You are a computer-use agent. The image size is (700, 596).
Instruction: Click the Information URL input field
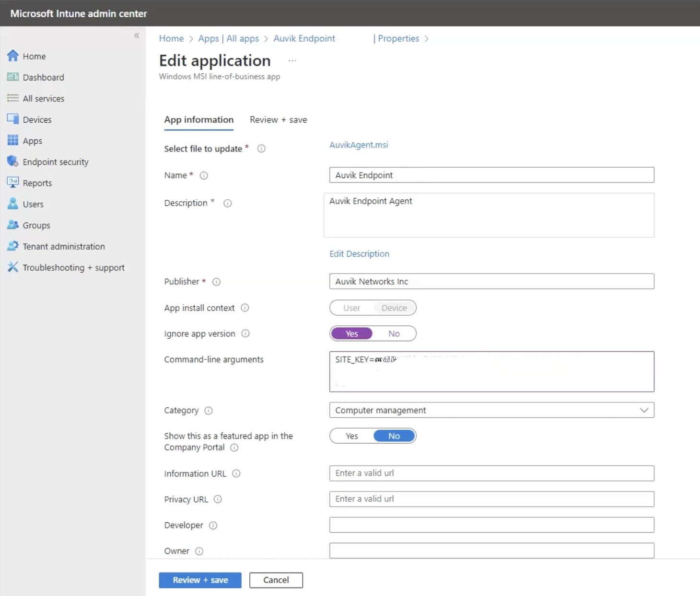(491, 473)
